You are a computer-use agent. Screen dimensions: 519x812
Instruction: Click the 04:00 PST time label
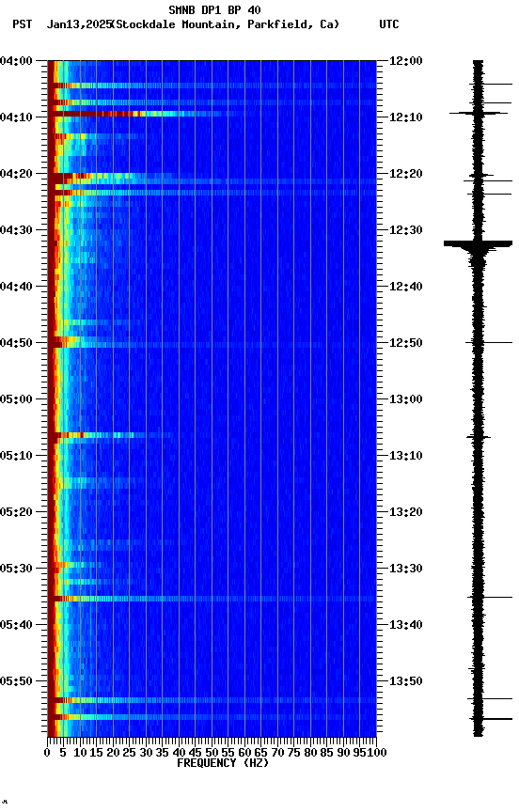coord(16,61)
